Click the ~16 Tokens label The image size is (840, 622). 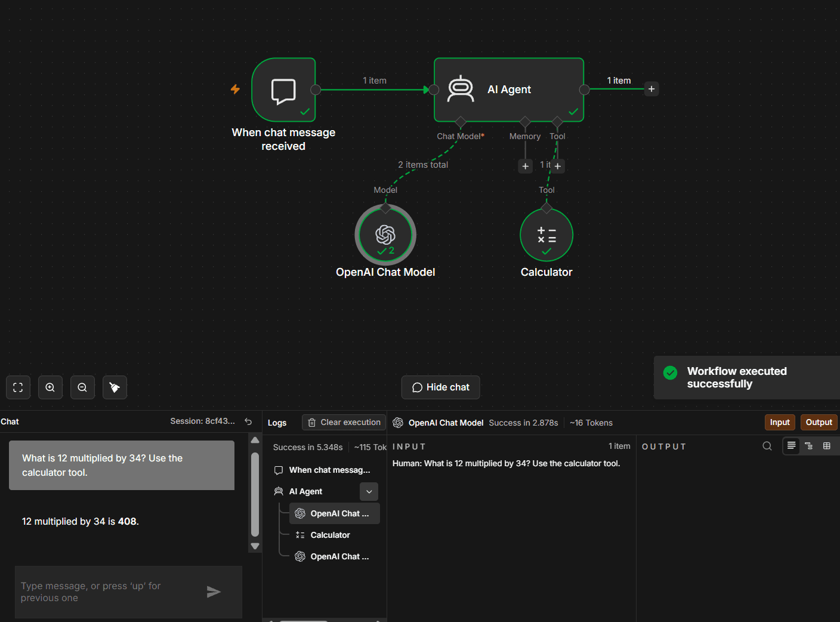coord(591,423)
